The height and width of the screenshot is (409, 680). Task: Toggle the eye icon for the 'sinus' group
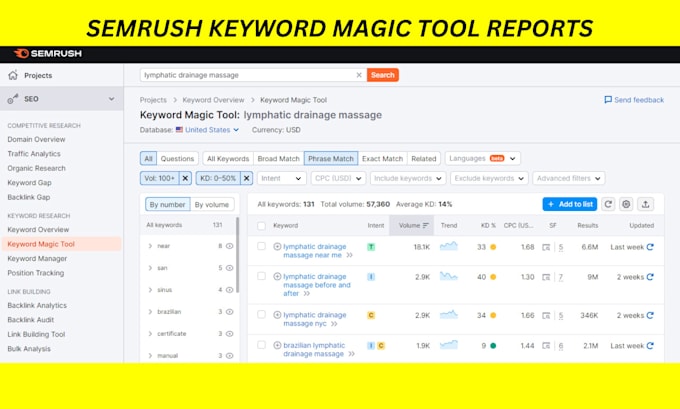pyautogui.click(x=229, y=290)
